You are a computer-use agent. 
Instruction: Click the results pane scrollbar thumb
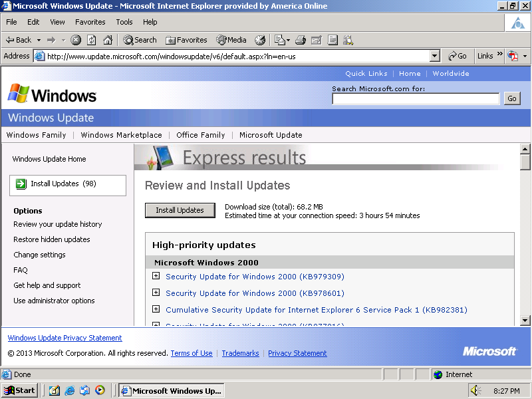point(525,162)
